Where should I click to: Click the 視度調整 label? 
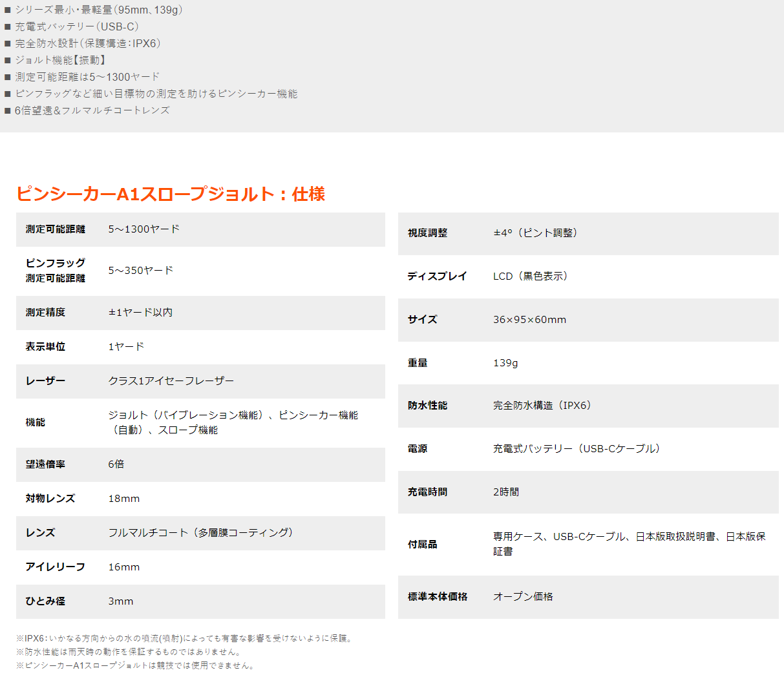tap(427, 233)
